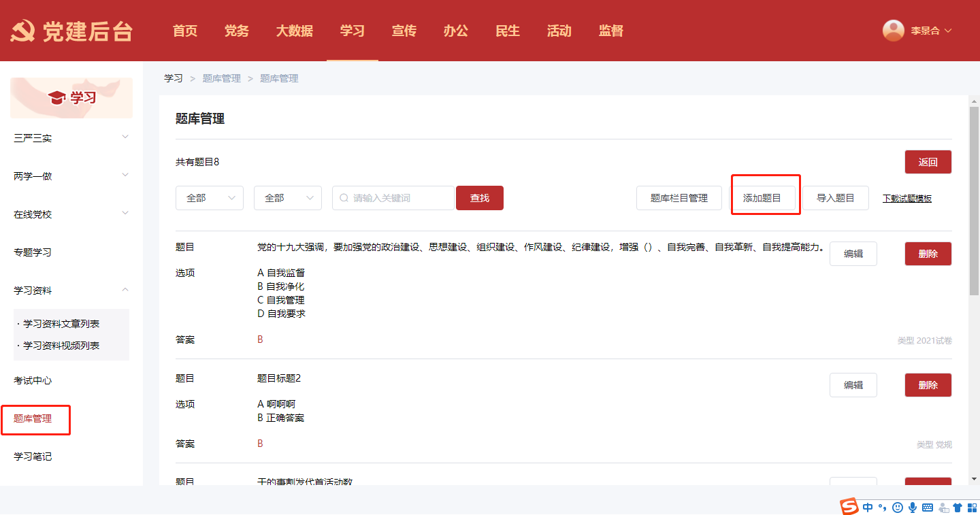This screenshot has width=980, height=515.
Task: Open the Sogou emoji smiley panel
Action: click(x=898, y=507)
